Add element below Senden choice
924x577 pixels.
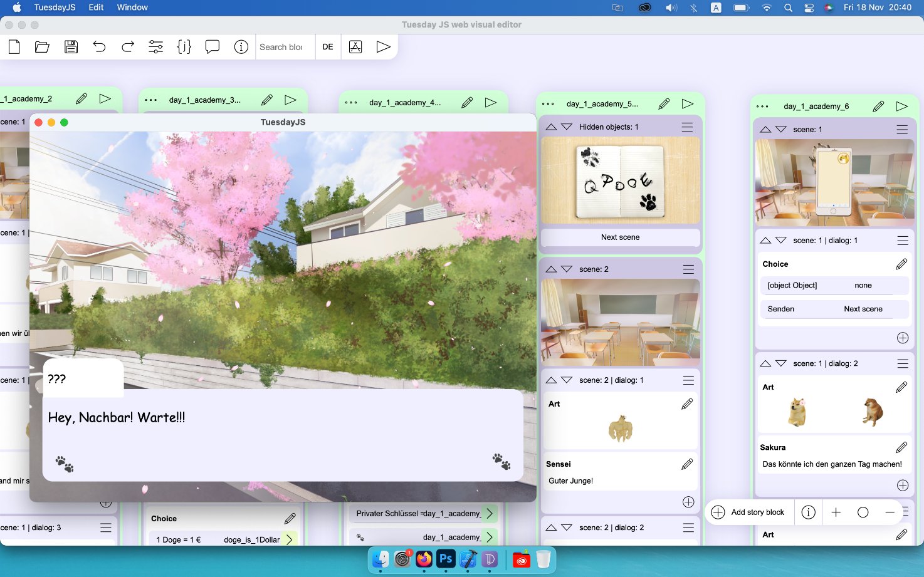903,338
